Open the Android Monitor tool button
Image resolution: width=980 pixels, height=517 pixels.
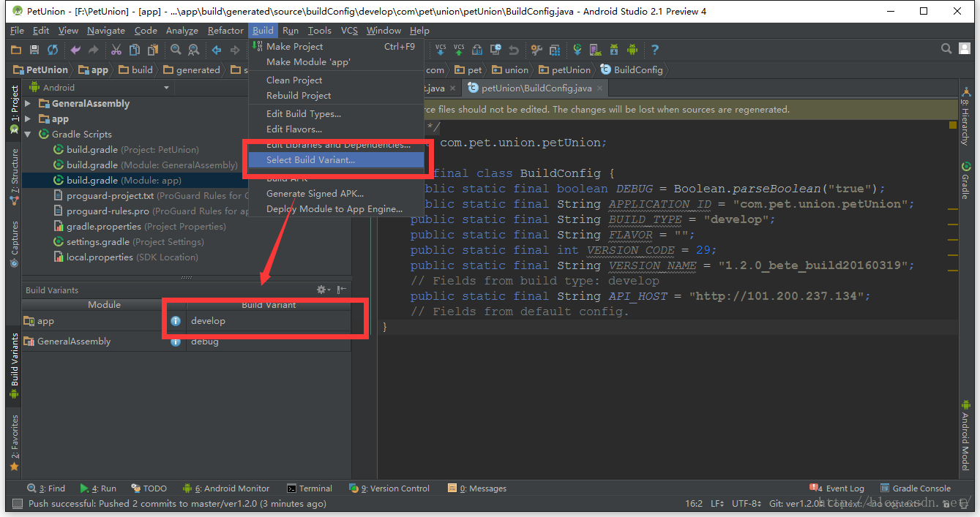click(226, 488)
